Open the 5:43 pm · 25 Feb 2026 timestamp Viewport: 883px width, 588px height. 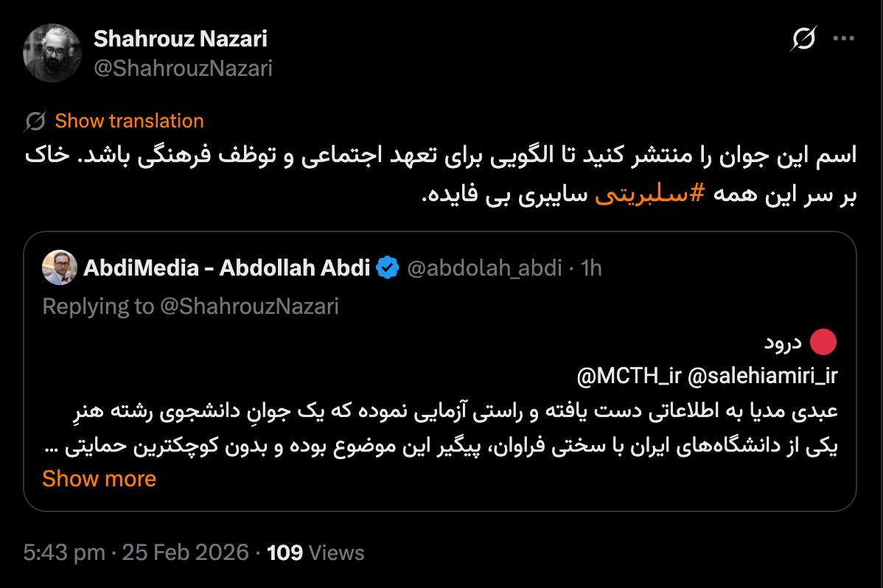coord(136,552)
